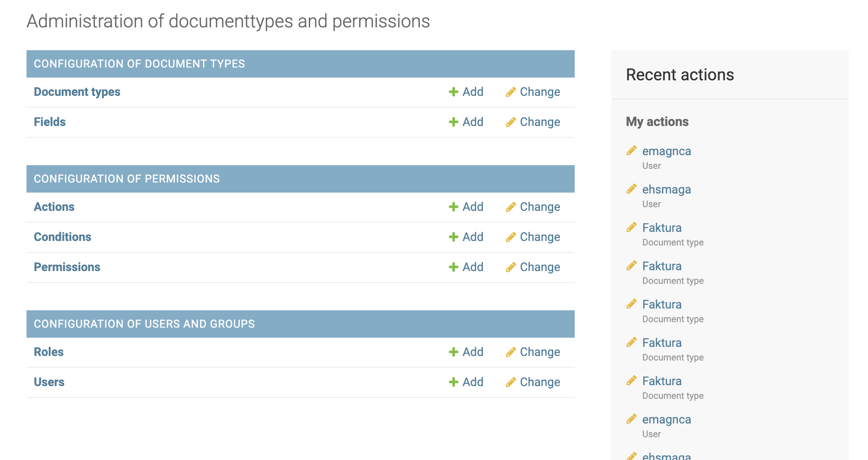Open the Roles page

(49, 352)
